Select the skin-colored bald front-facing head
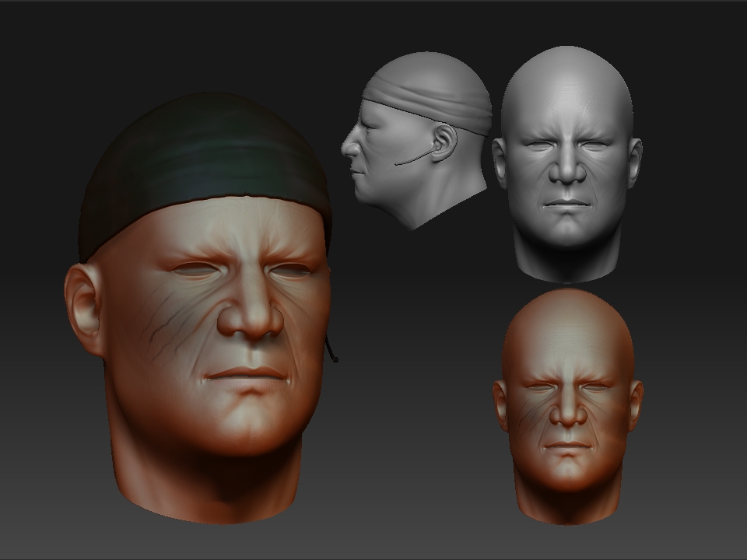 coord(568,407)
